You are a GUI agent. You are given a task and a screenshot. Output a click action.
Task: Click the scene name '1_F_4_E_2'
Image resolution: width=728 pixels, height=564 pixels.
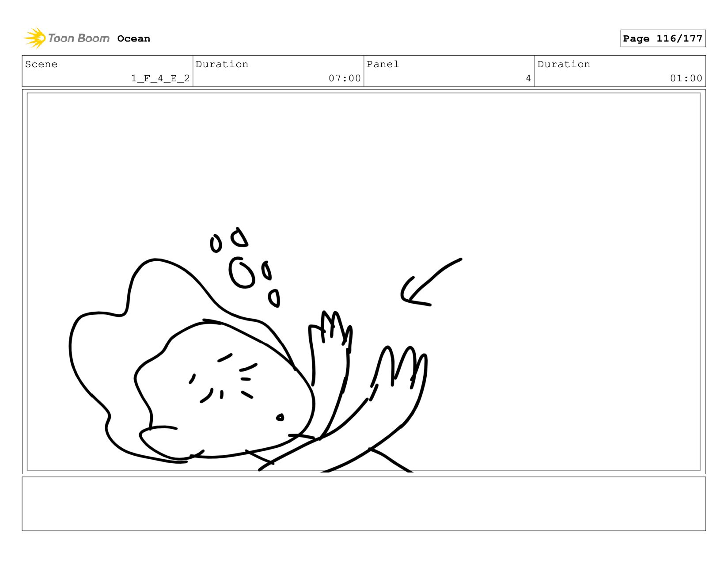click(160, 79)
